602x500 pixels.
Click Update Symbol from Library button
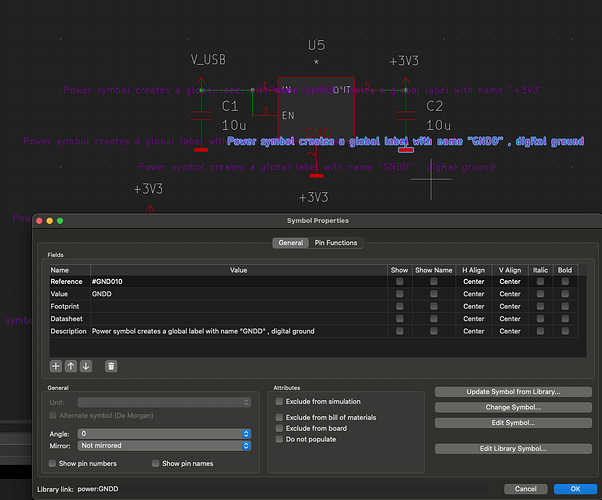pos(513,392)
